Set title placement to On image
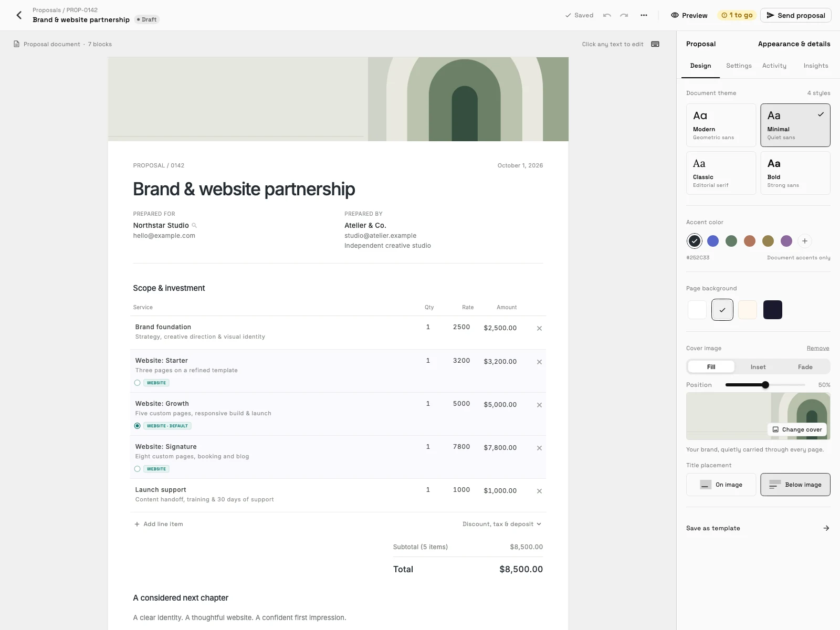840x630 pixels. click(721, 485)
